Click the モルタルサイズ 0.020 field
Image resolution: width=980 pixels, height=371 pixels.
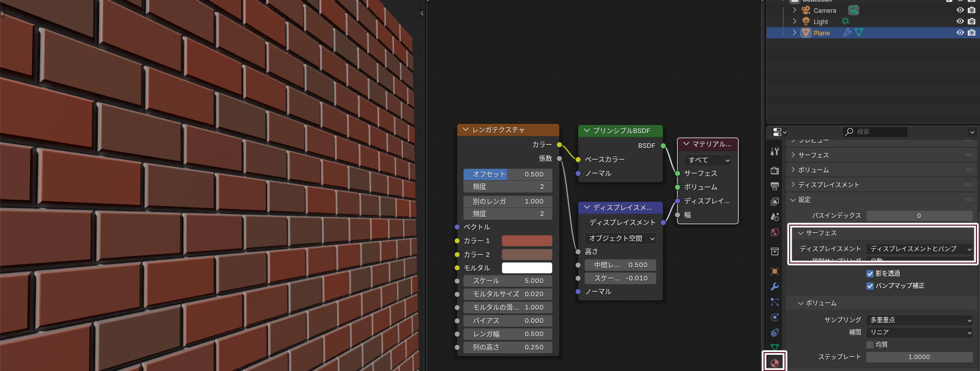(x=508, y=294)
